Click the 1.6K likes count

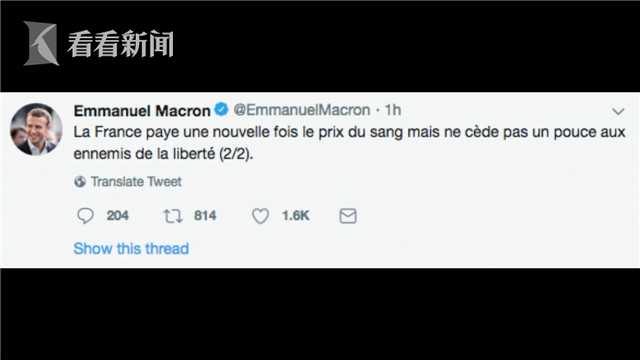pos(296,216)
